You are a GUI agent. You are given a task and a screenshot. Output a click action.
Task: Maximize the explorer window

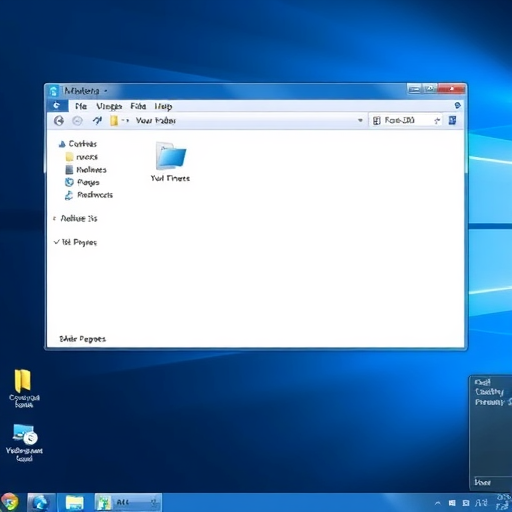430,89
